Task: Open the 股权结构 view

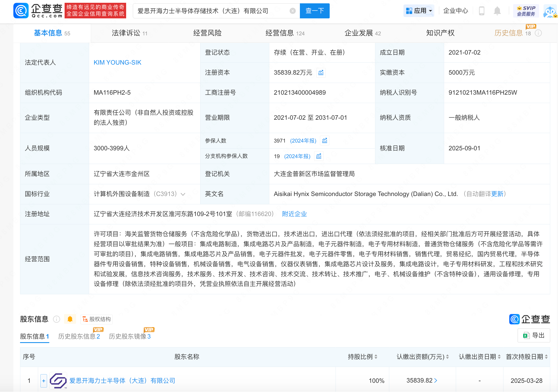Action: pyautogui.click(x=97, y=319)
